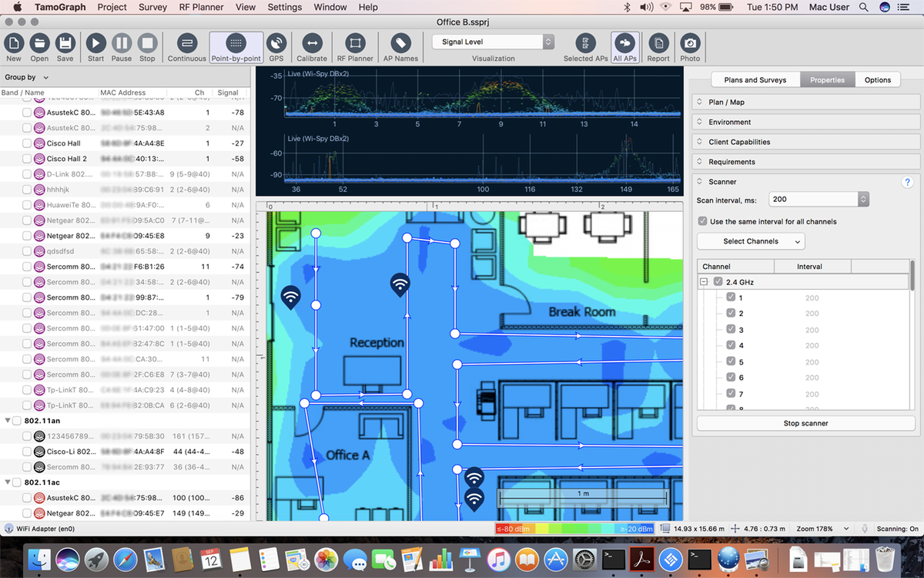Open the App Store in the Dock
Image resolution: width=924 pixels, height=578 pixels.
click(x=556, y=559)
